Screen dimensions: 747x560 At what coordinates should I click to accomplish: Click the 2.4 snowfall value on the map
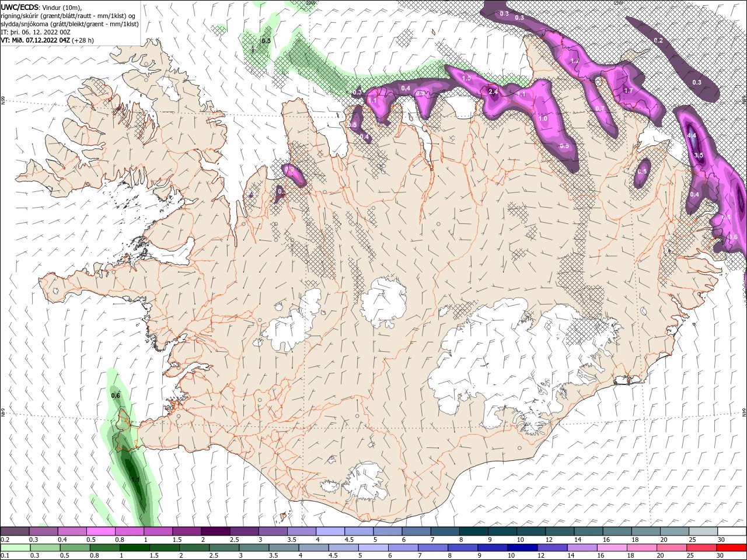[x=493, y=92]
